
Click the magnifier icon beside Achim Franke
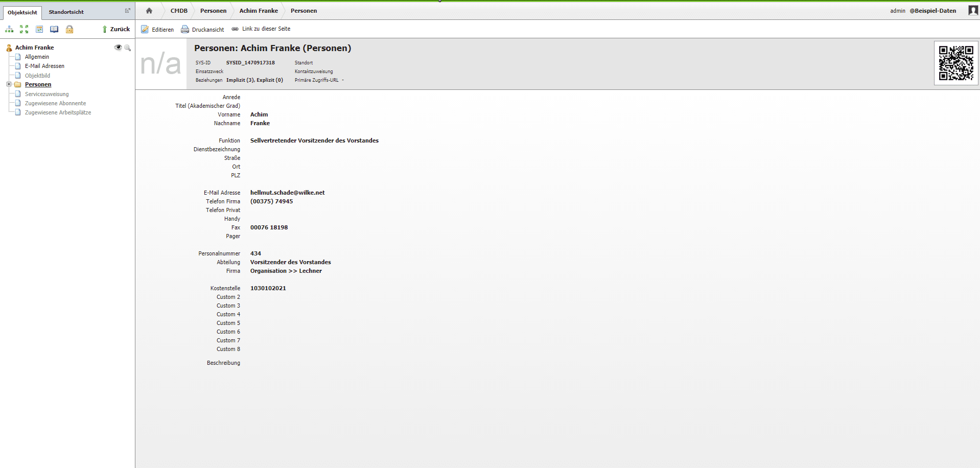pyautogui.click(x=128, y=48)
